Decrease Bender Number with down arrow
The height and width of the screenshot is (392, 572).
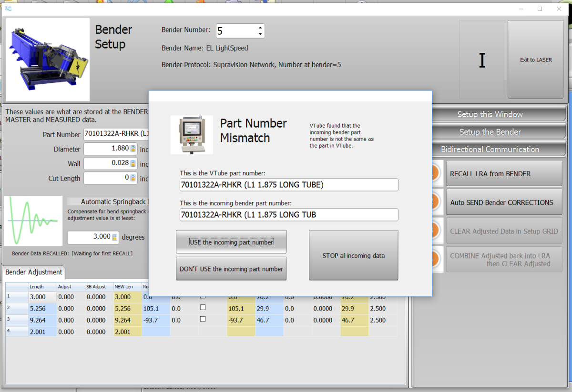click(x=260, y=34)
